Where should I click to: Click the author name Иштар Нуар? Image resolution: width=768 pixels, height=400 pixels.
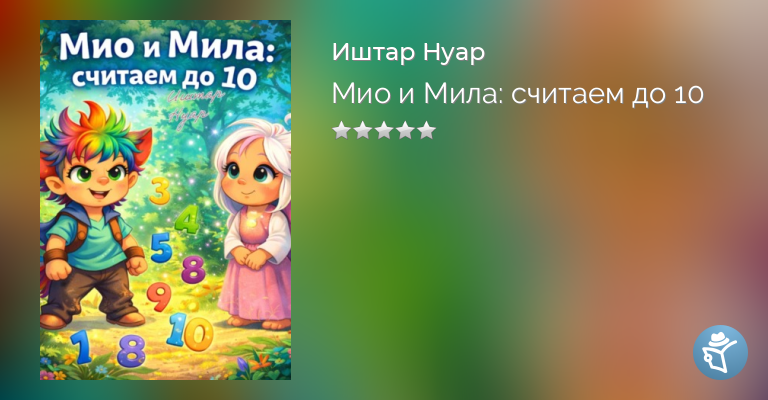click(x=408, y=52)
